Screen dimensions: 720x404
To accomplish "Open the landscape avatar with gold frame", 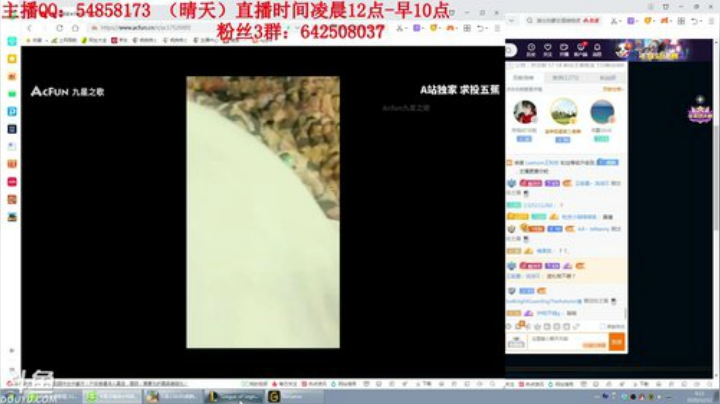I will coord(563,112).
